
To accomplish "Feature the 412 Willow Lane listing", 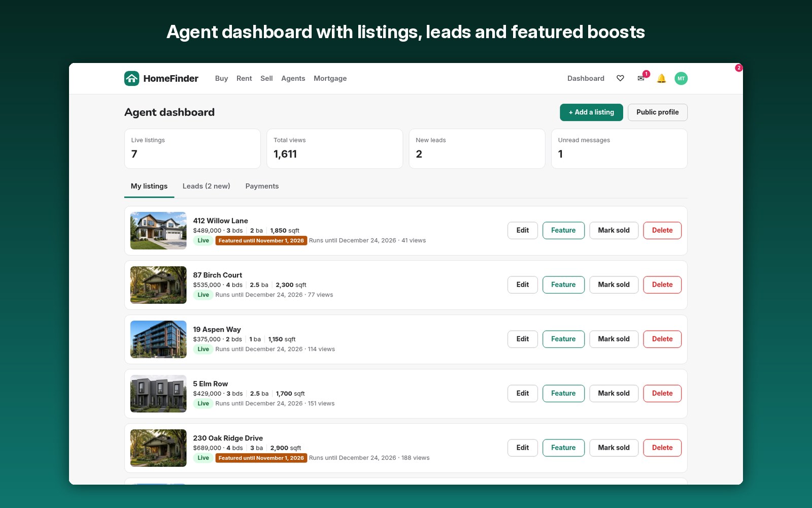I will tap(563, 230).
